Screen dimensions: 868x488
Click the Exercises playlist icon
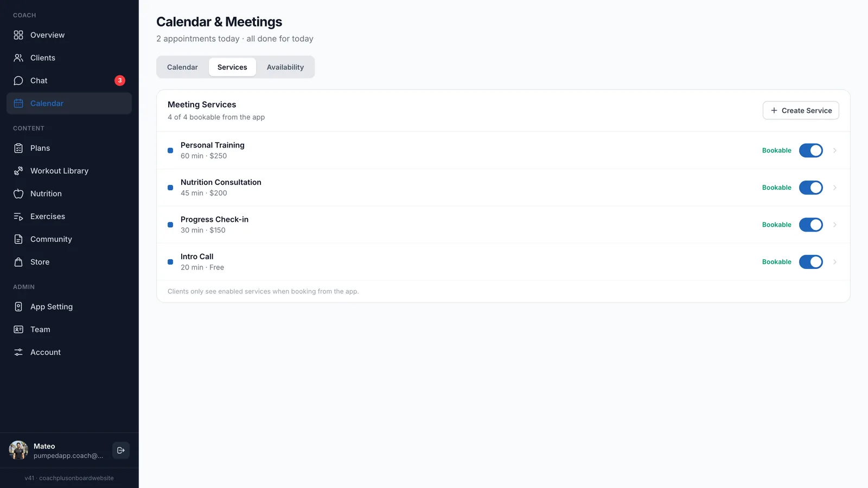pos(18,216)
